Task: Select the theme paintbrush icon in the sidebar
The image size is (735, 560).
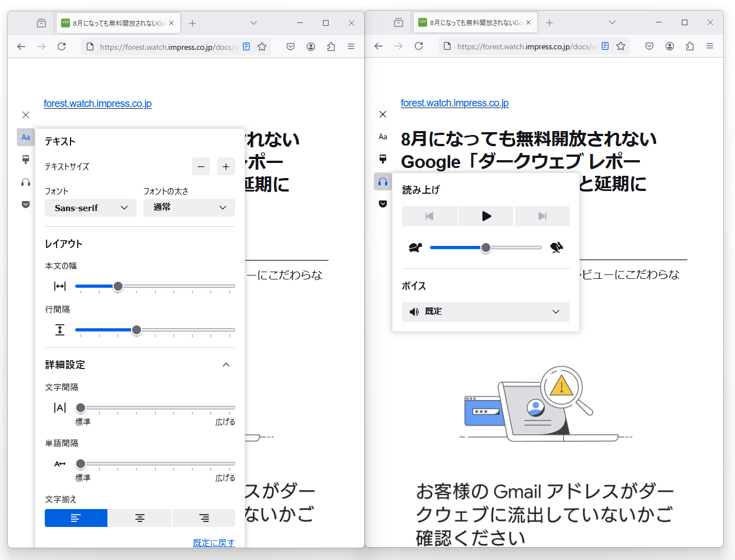Action: tap(25, 159)
